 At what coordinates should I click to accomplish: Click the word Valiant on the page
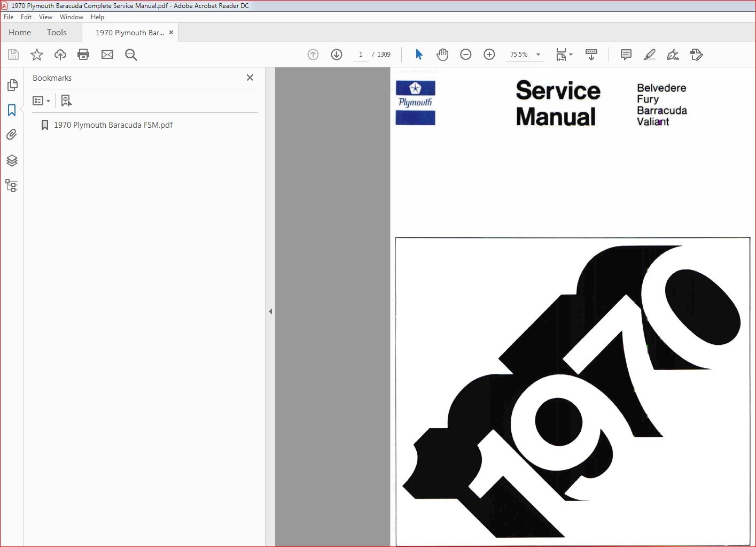click(x=653, y=122)
